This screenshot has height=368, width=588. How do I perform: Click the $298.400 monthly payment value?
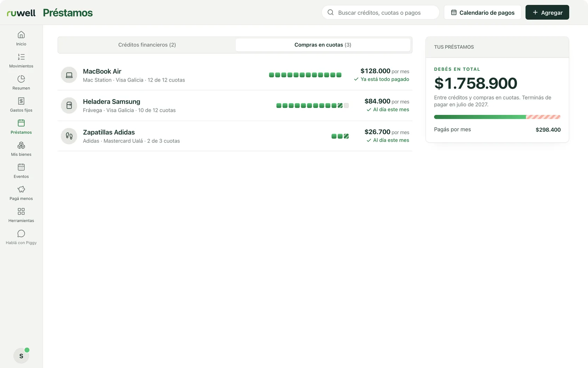tap(548, 130)
